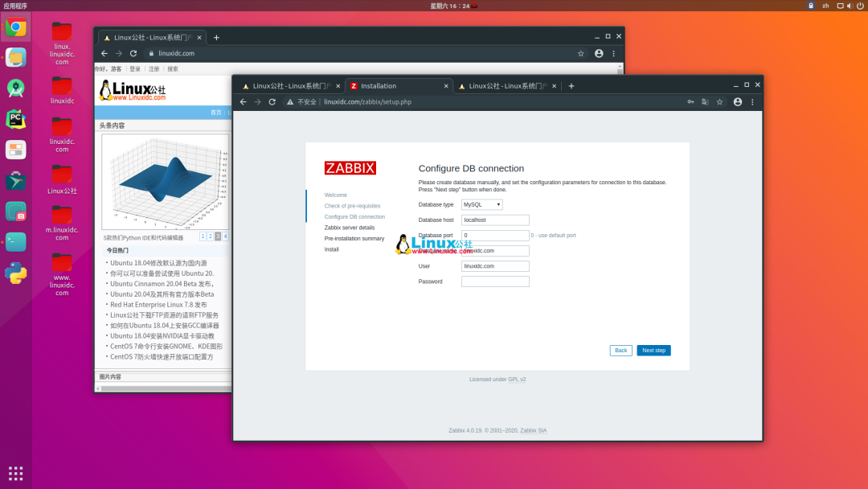Open the www.linuxidc.com desktop folder
The height and width of the screenshot is (489, 868).
tap(62, 274)
